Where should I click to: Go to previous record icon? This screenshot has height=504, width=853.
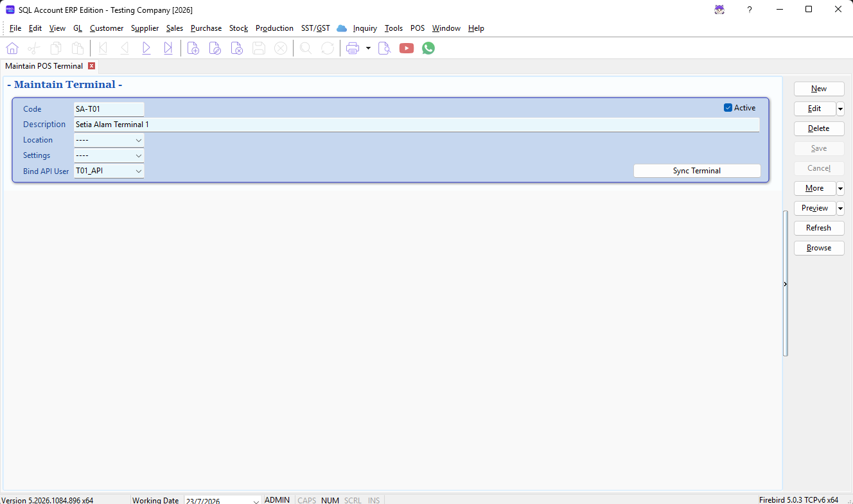[125, 48]
